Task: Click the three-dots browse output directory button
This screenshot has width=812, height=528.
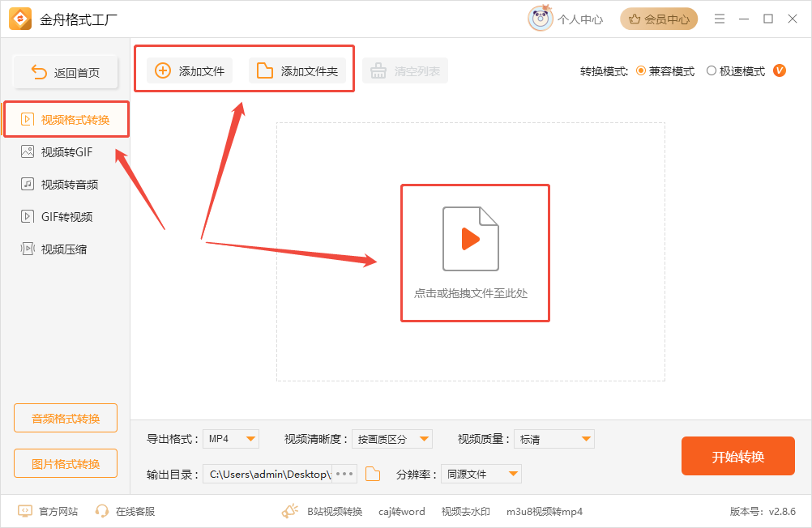Action: (x=344, y=474)
